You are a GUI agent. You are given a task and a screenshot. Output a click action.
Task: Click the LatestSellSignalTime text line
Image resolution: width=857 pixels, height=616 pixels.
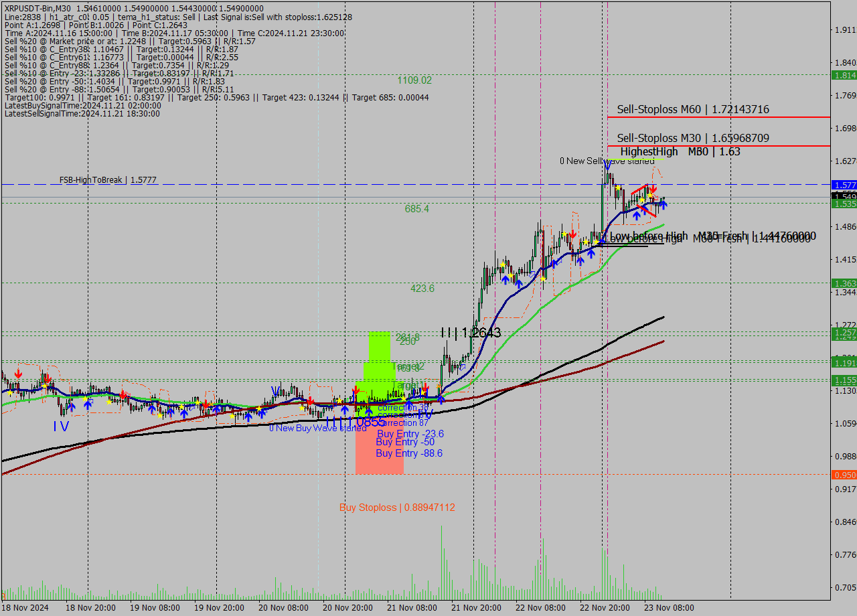(82, 113)
